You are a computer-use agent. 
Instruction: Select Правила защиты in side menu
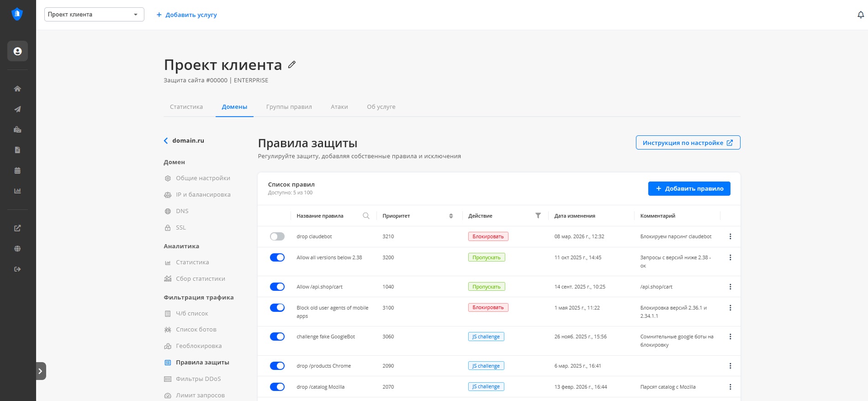coord(197,363)
